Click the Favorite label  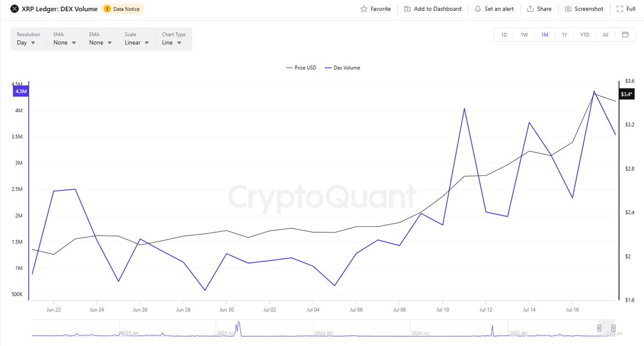click(x=381, y=9)
